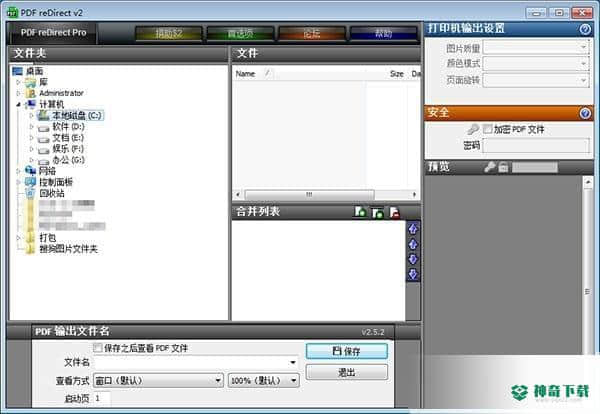Move merge item to top with topmost blue arrow
Image resolution: width=600 pixels, height=414 pixels.
click(413, 229)
